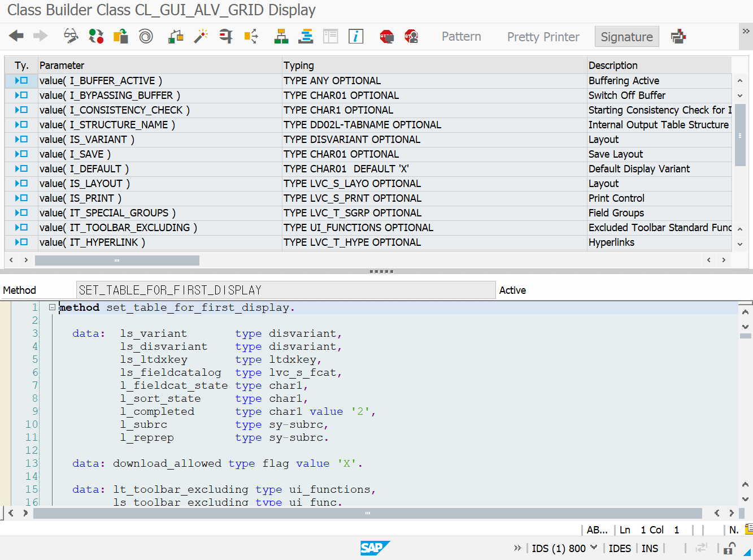The height and width of the screenshot is (560, 753).
Task: Click the signature table vertical scrollbar thumb
Action: tap(740, 135)
